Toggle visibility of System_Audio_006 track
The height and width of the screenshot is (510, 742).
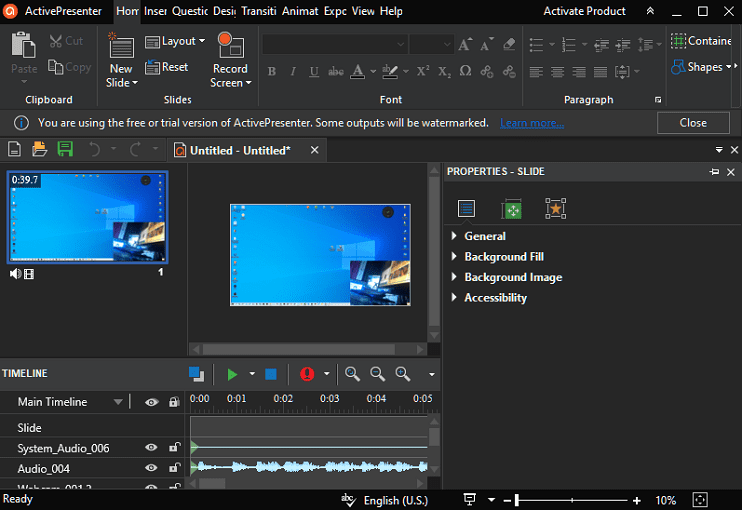click(x=151, y=448)
